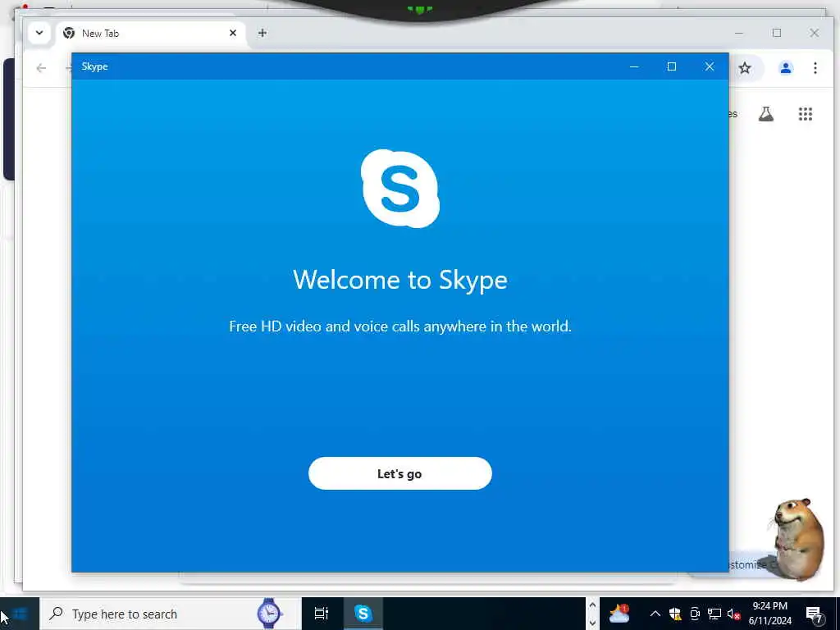Open Chrome profile avatar menu

tap(786, 68)
